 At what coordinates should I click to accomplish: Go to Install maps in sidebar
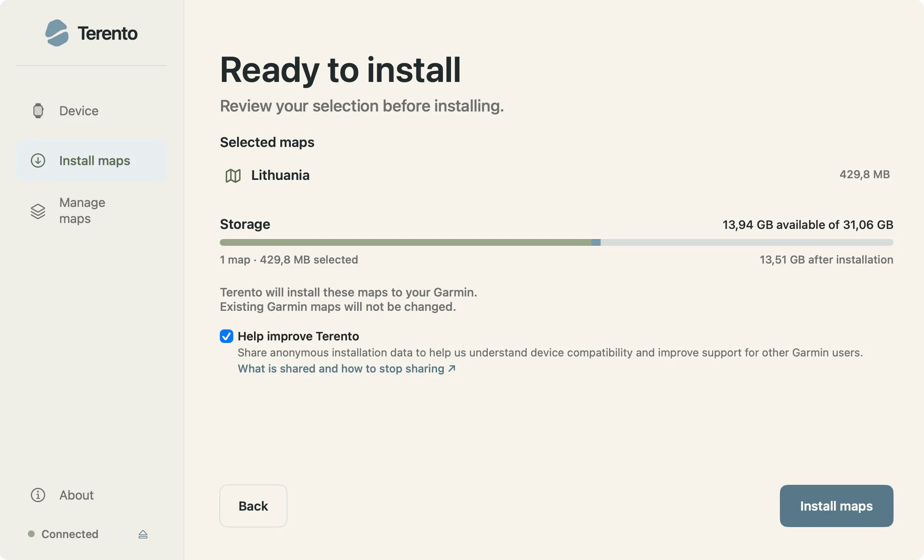91,160
